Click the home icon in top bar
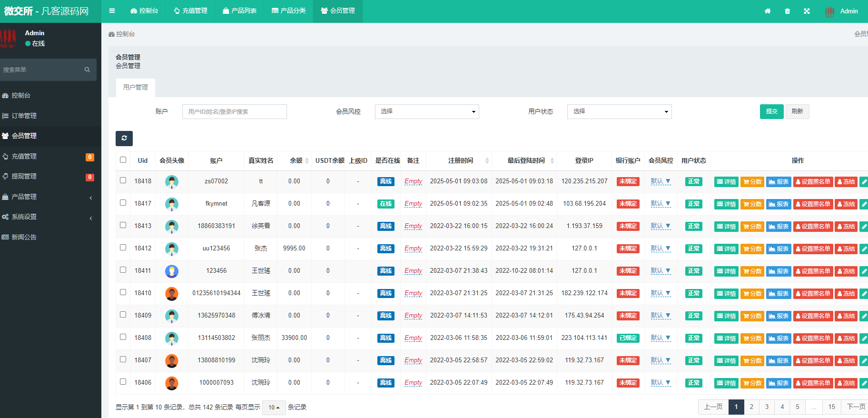 coord(768,11)
